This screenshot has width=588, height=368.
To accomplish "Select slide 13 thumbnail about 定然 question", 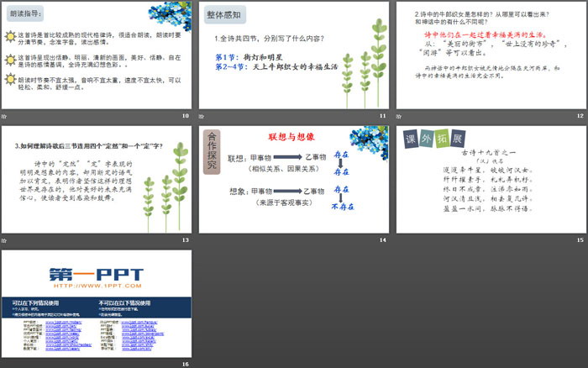I will pos(97,179).
